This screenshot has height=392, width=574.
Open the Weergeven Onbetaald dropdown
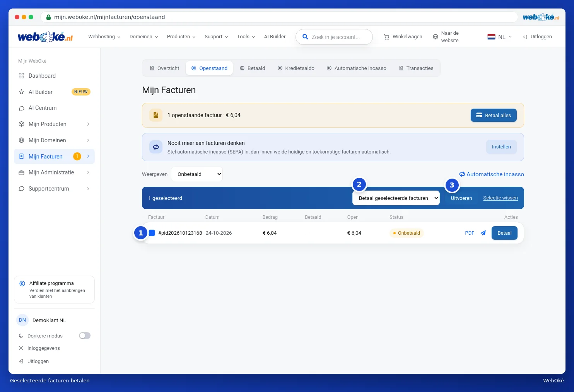click(197, 174)
